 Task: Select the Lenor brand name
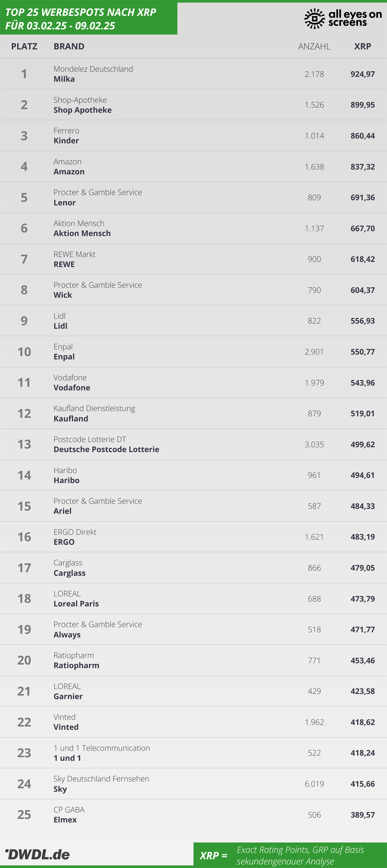[x=64, y=202]
